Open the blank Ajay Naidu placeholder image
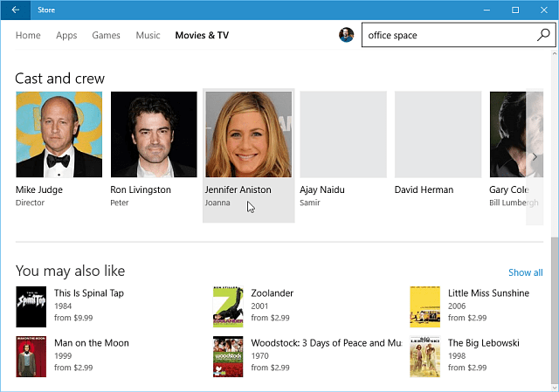The height and width of the screenshot is (392, 559). (x=343, y=134)
